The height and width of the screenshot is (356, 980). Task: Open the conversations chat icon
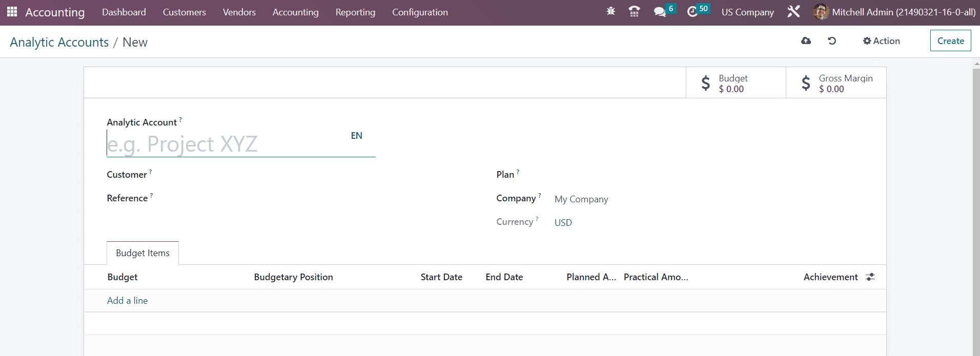point(660,12)
